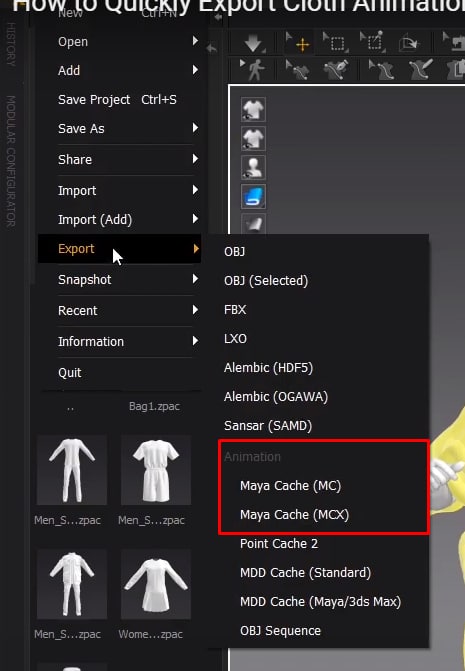
Task: Select MDD Cache (Maya/3ds Max)
Action: point(319,602)
